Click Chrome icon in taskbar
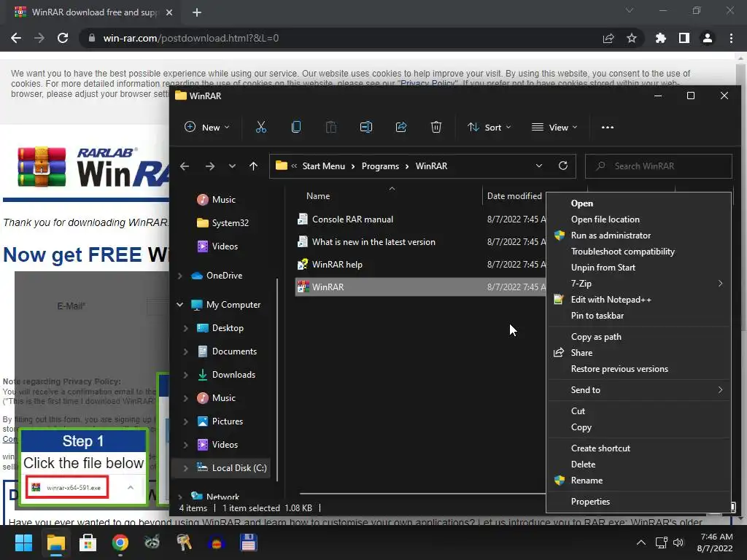747x560 pixels. (x=120, y=542)
